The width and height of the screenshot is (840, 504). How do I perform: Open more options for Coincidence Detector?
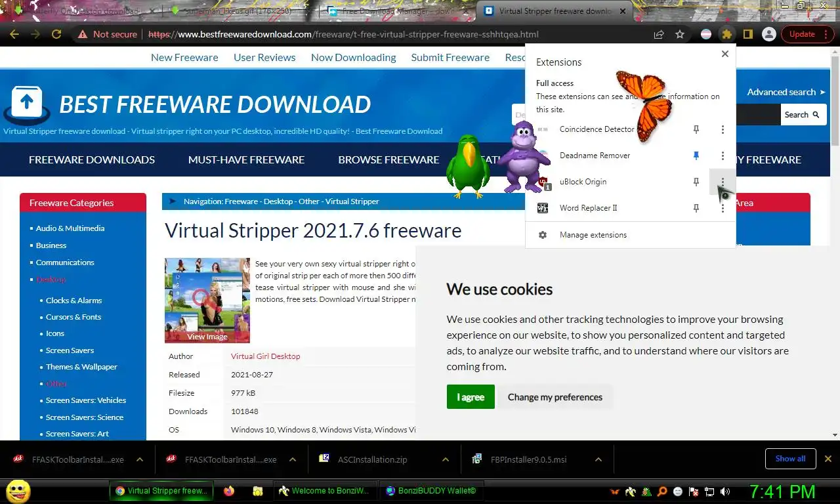click(723, 129)
